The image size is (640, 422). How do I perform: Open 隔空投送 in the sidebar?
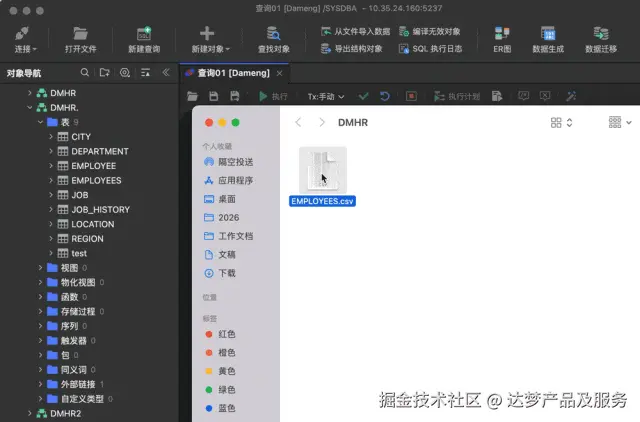point(229,162)
